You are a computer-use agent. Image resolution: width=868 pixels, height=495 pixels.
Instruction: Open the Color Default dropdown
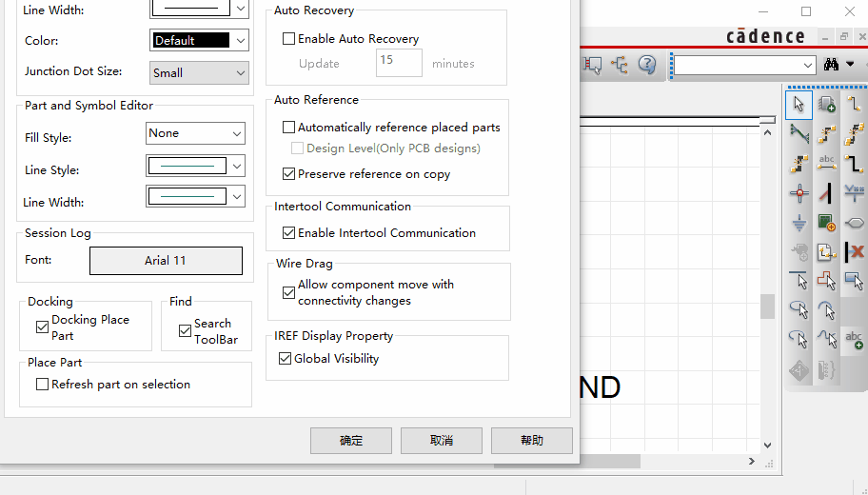coord(199,41)
